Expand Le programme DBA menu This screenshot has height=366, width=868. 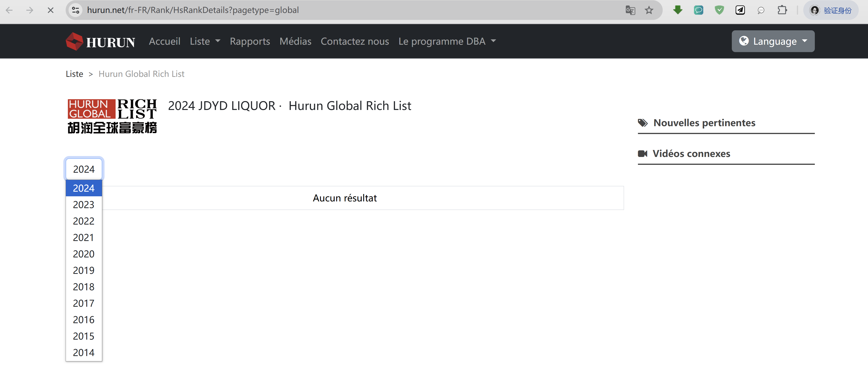[447, 41]
